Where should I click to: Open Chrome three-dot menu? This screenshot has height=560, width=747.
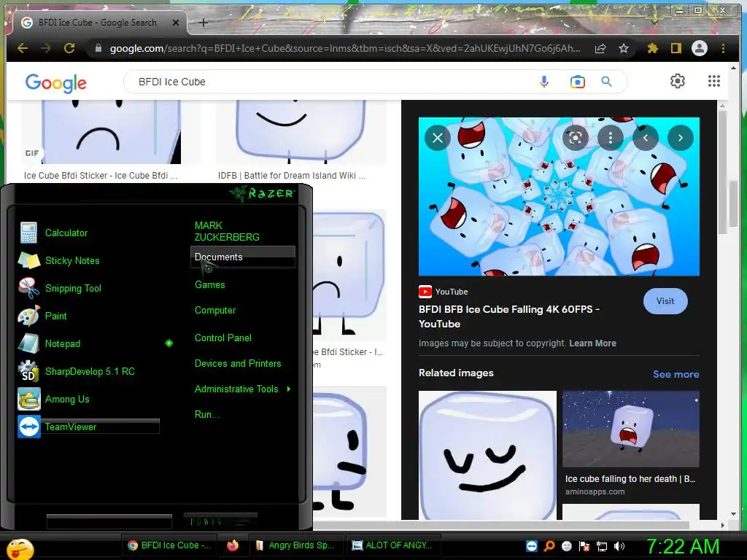723,48
